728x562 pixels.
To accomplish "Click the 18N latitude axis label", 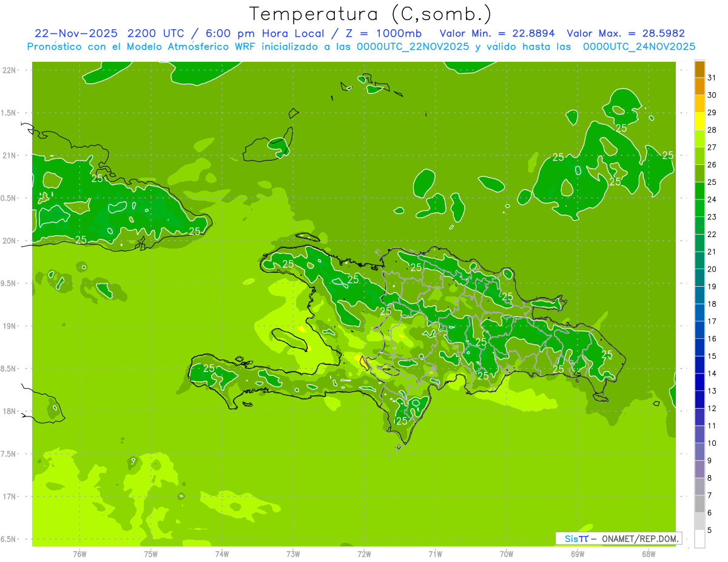I will click(x=10, y=411).
